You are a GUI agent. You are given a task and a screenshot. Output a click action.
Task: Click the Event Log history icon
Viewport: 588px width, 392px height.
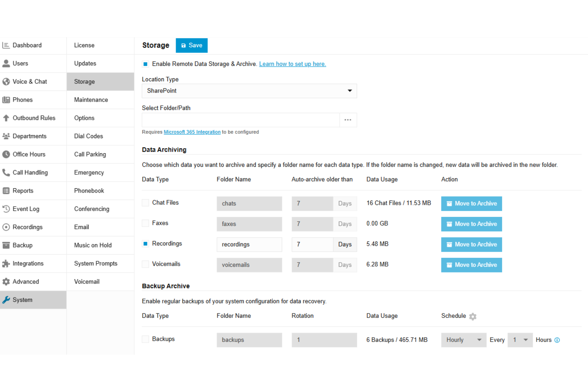point(6,209)
